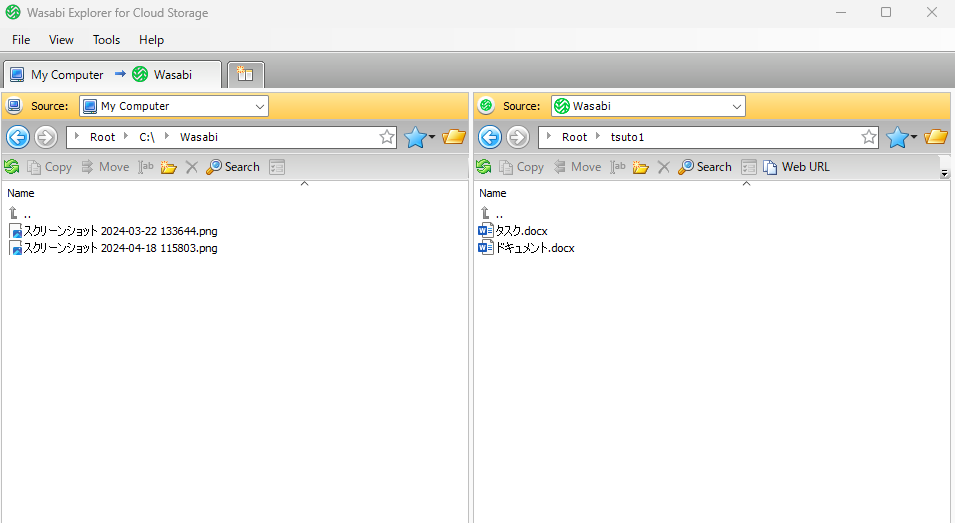Click properties icon in left pane toolbar
The image size is (955, 523).
point(277,167)
